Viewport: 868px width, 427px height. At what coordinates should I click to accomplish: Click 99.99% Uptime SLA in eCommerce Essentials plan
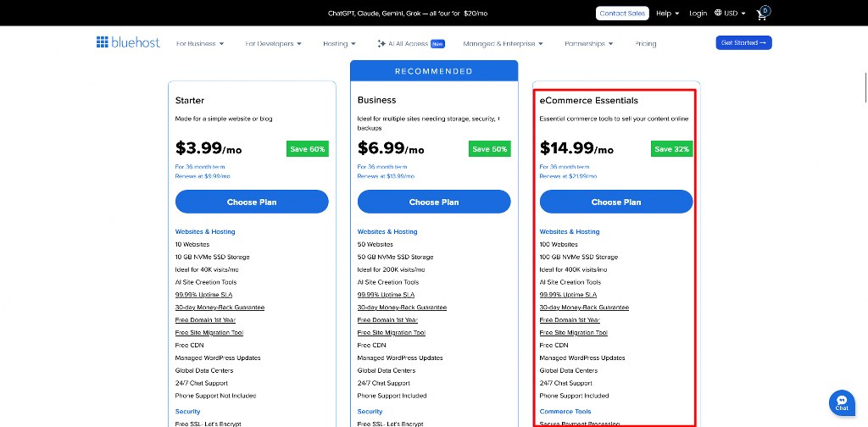pyautogui.click(x=568, y=295)
